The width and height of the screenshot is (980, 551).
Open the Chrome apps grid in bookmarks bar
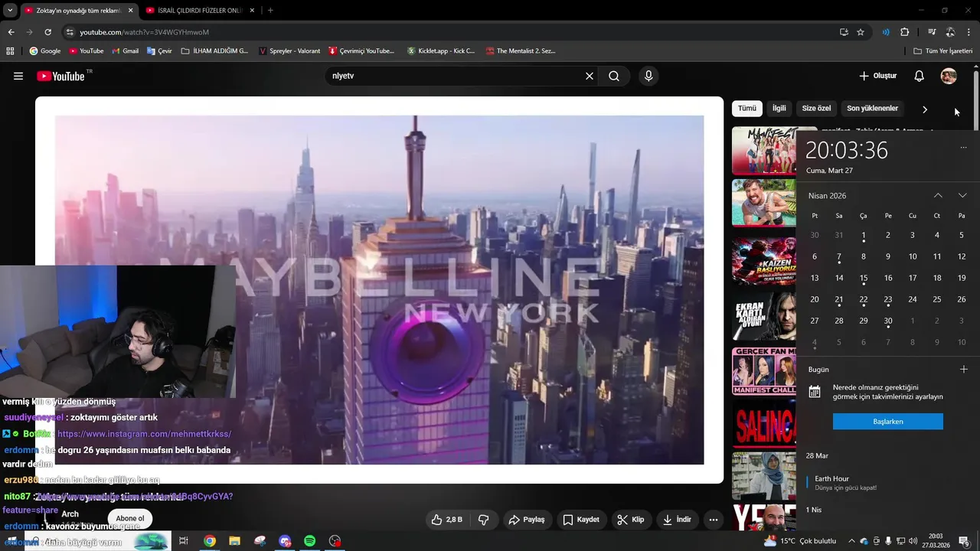tap(10, 51)
